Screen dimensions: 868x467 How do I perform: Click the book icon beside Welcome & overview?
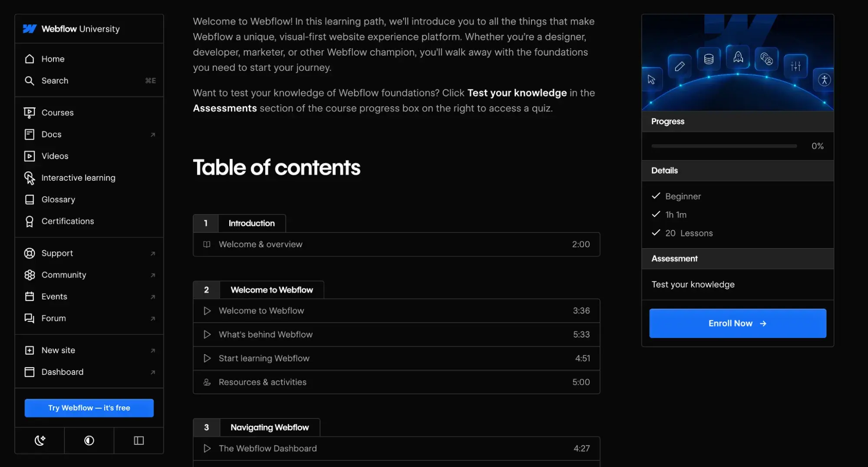(x=207, y=244)
